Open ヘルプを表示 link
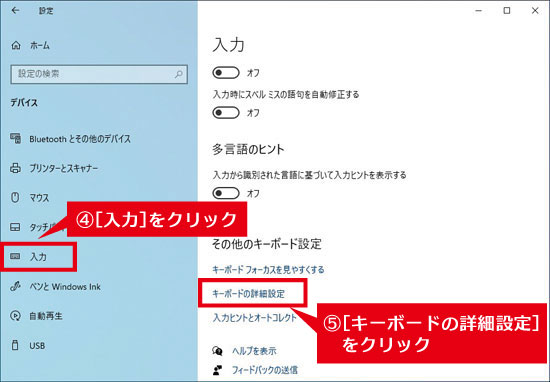This screenshot has width=550, height=382. (x=254, y=351)
